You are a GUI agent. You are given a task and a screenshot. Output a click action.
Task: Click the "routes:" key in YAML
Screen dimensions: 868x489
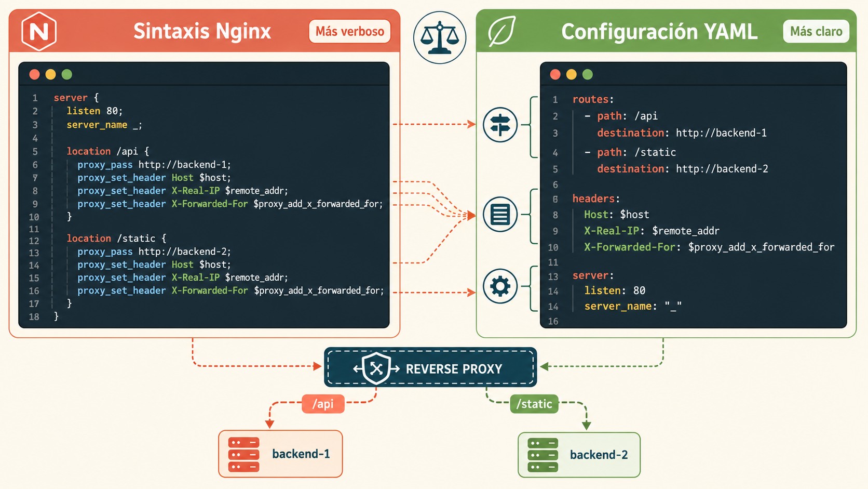coord(593,99)
